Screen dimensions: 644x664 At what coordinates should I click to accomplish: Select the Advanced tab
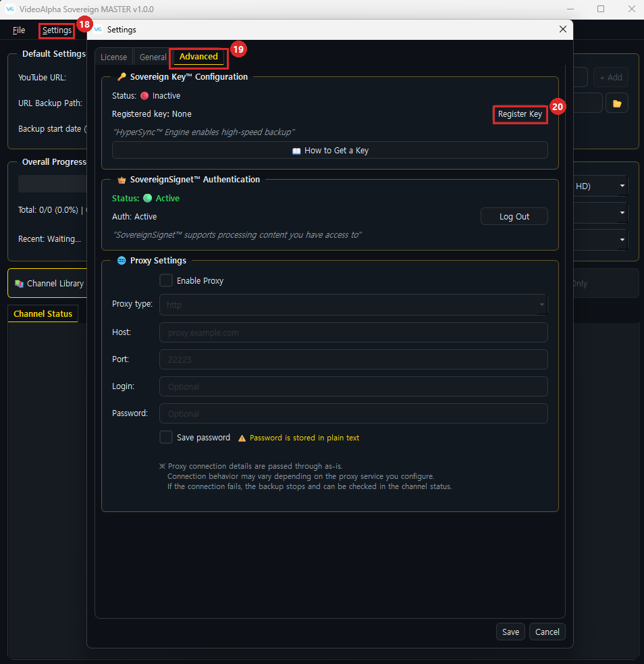(198, 56)
